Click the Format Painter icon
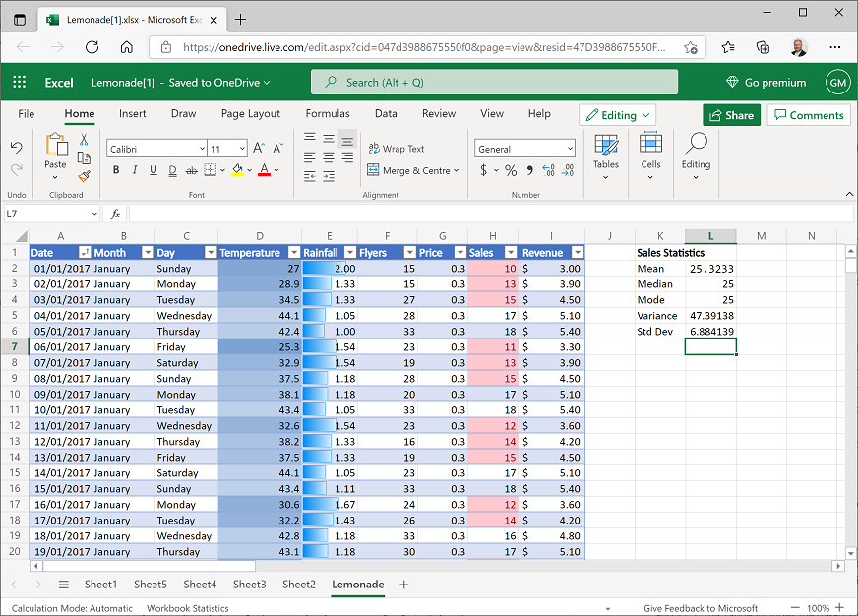The width and height of the screenshot is (858, 616). click(86, 176)
